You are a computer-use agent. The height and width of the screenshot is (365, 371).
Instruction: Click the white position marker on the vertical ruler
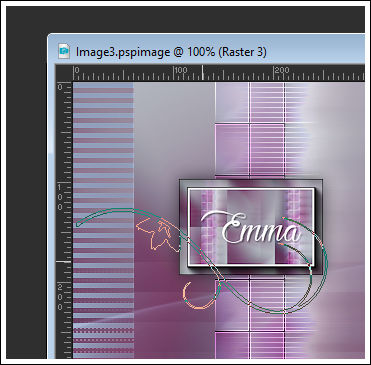[x=64, y=262]
